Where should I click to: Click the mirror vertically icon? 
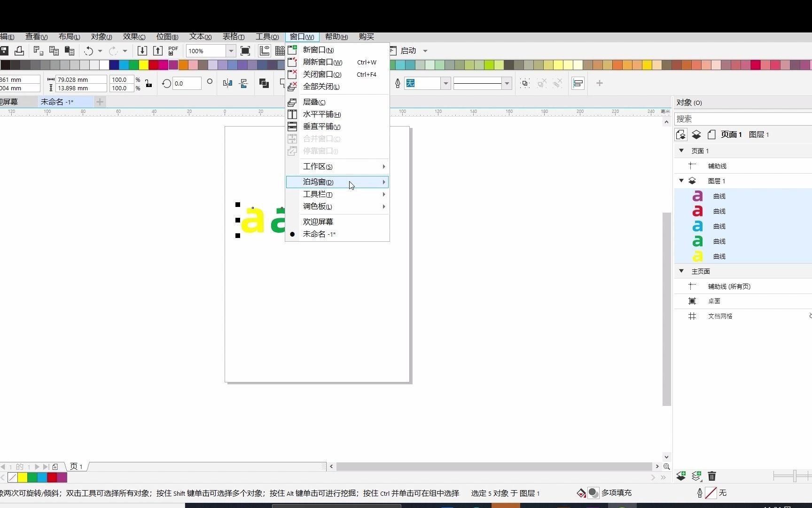tap(244, 83)
